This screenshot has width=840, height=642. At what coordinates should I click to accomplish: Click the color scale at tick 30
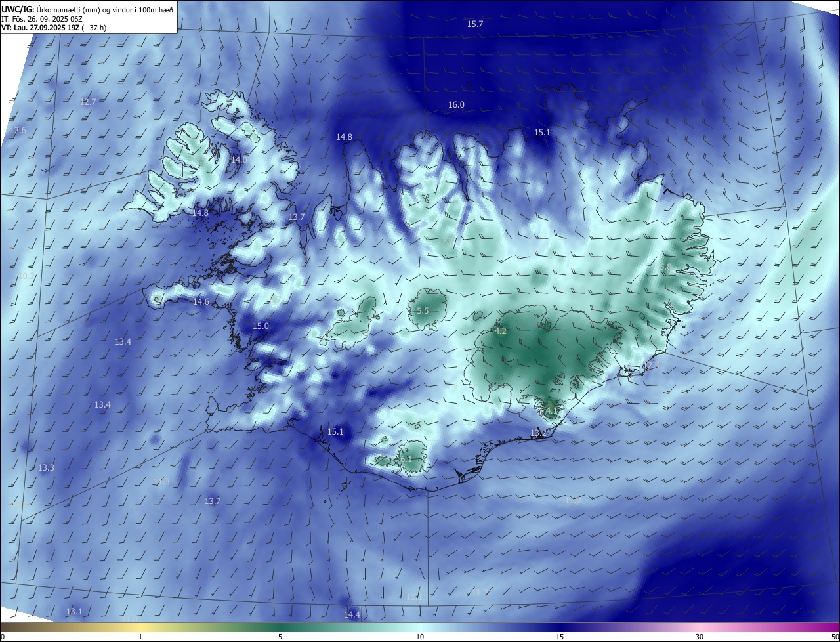coord(700,637)
